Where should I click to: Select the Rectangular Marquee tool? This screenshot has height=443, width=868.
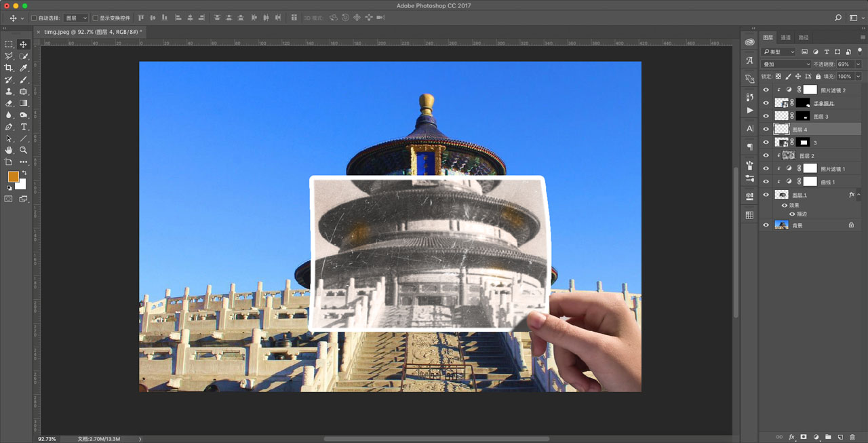(x=9, y=44)
